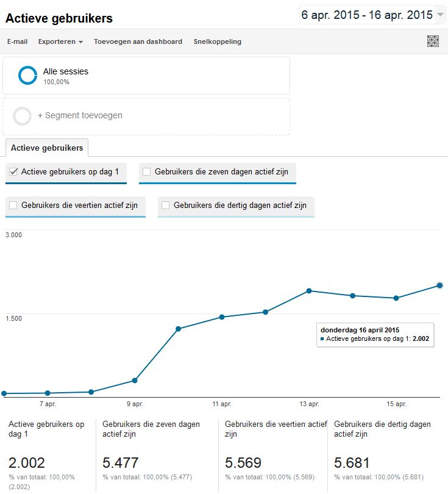
Task: Tick Gebruikers die dertig dagen actief zijn
Action: pos(165,206)
